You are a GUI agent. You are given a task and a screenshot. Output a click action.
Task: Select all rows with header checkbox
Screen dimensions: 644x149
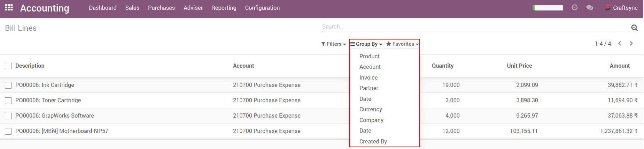(x=8, y=66)
